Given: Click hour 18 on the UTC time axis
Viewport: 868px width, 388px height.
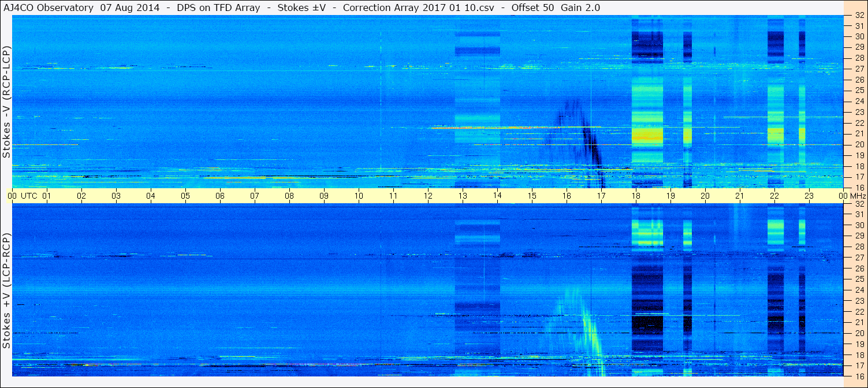Looking at the screenshot, I should (636, 196).
